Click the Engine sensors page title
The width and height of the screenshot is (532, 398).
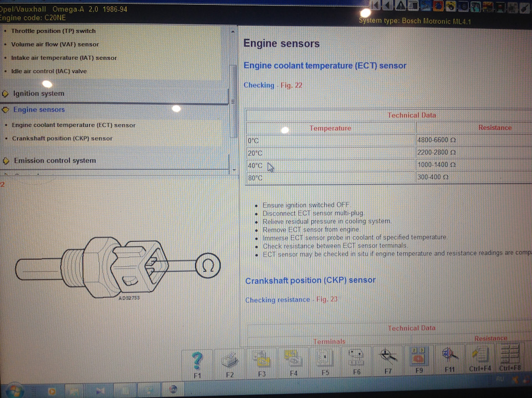tap(282, 43)
